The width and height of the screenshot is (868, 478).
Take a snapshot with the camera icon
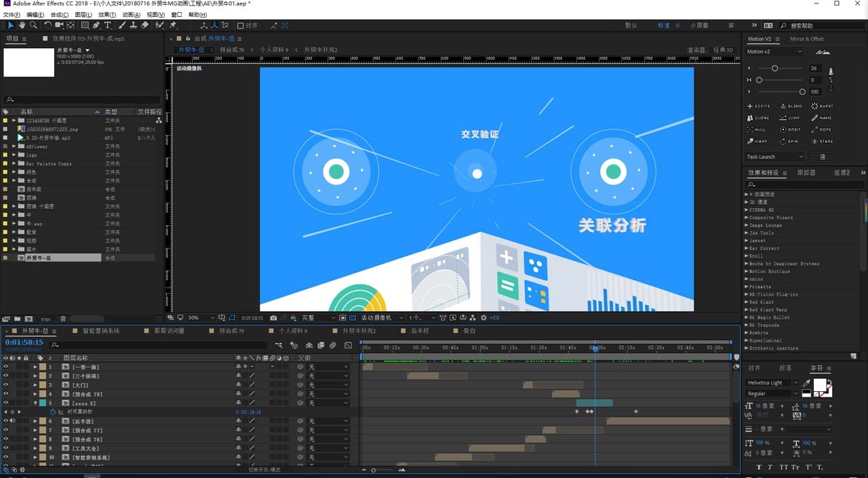coord(273,318)
